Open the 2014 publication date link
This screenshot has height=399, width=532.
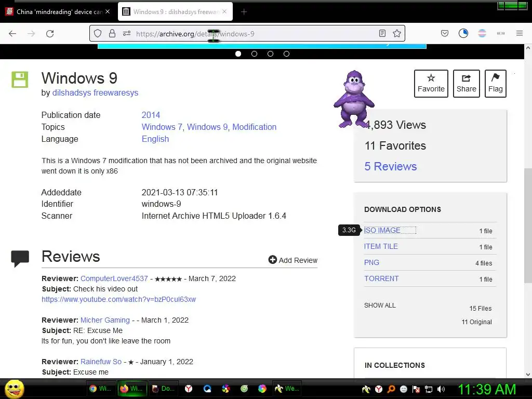click(151, 115)
